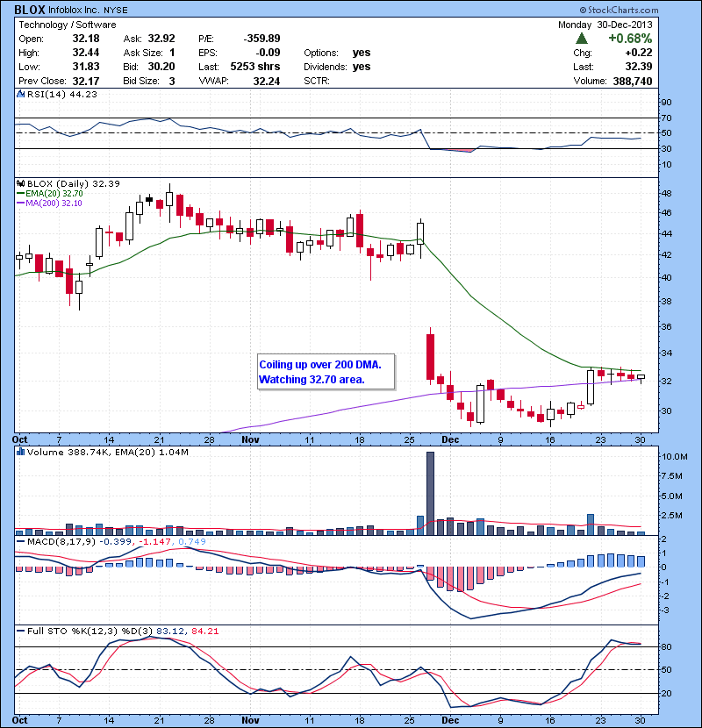Select the EPS value -0.09
Image resolution: width=702 pixels, height=728 pixels.
pos(268,53)
